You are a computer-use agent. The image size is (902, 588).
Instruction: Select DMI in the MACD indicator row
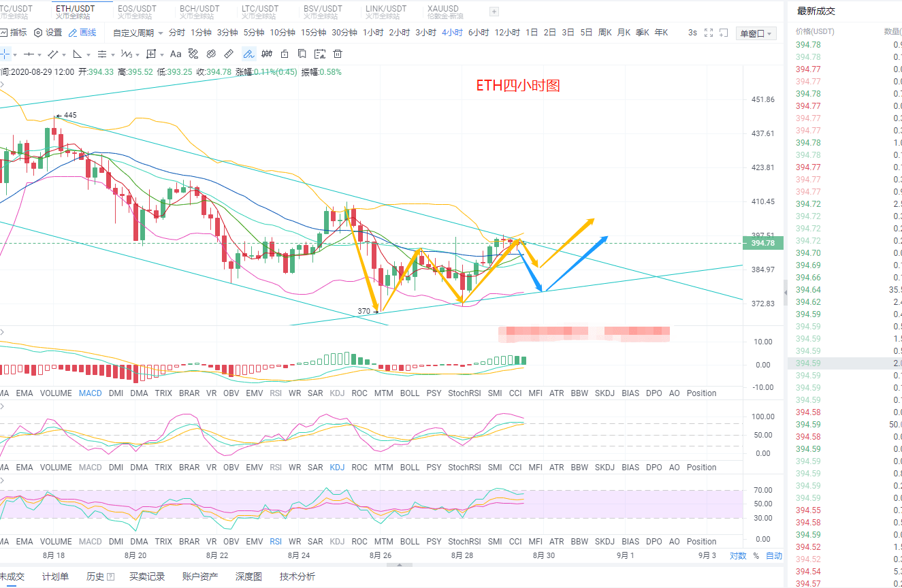(116, 393)
